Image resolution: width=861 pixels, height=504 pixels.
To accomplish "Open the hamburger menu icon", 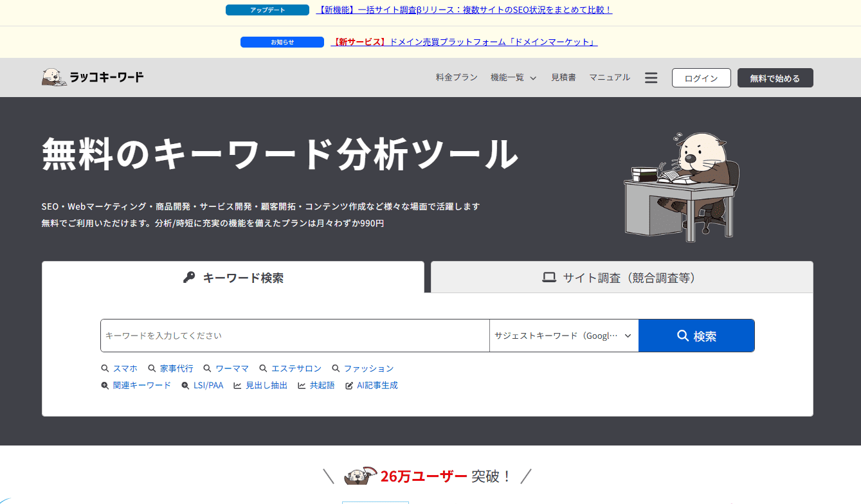I will [651, 78].
